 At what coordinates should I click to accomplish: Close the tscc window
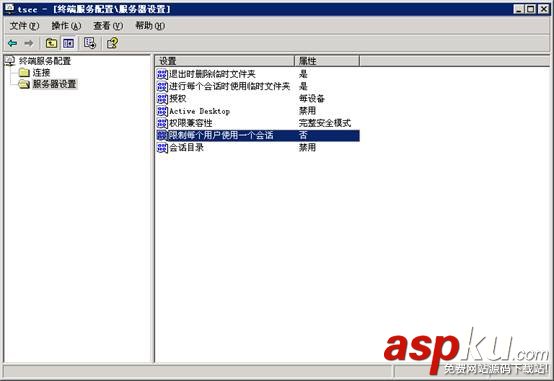click(x=543, y=9)
